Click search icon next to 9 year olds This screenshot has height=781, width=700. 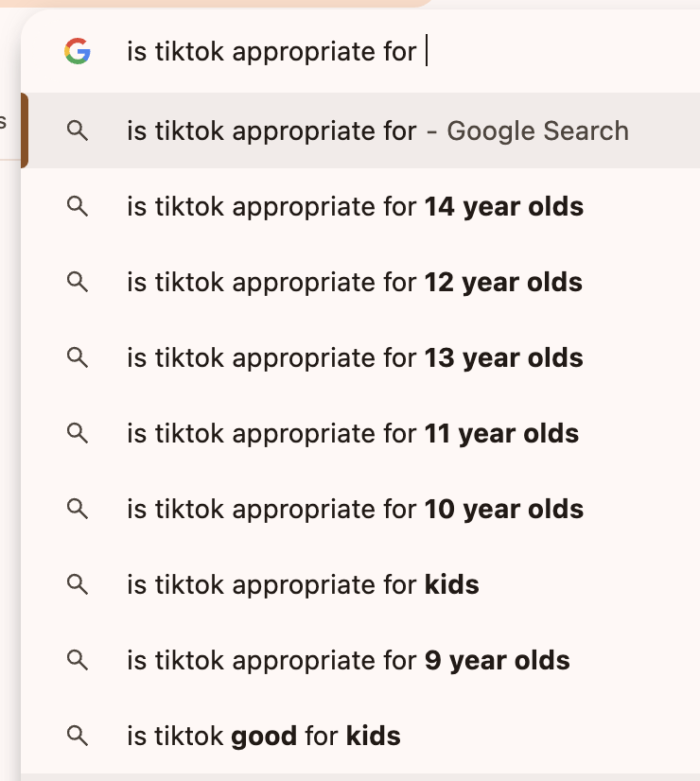78,661
